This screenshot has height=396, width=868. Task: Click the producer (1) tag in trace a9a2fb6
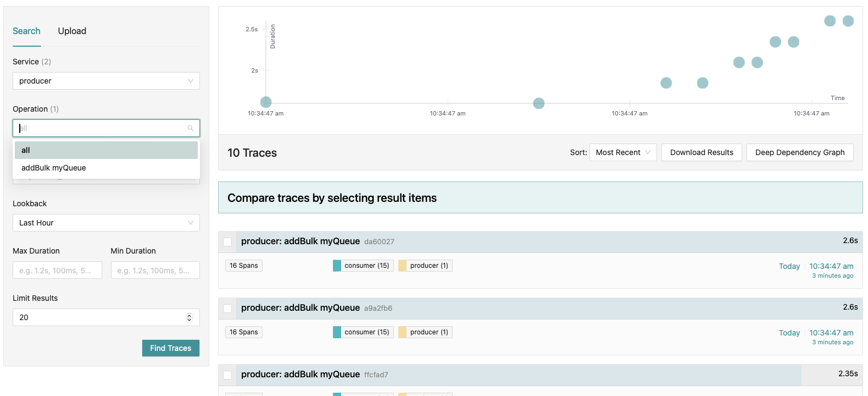pos(425,332)
